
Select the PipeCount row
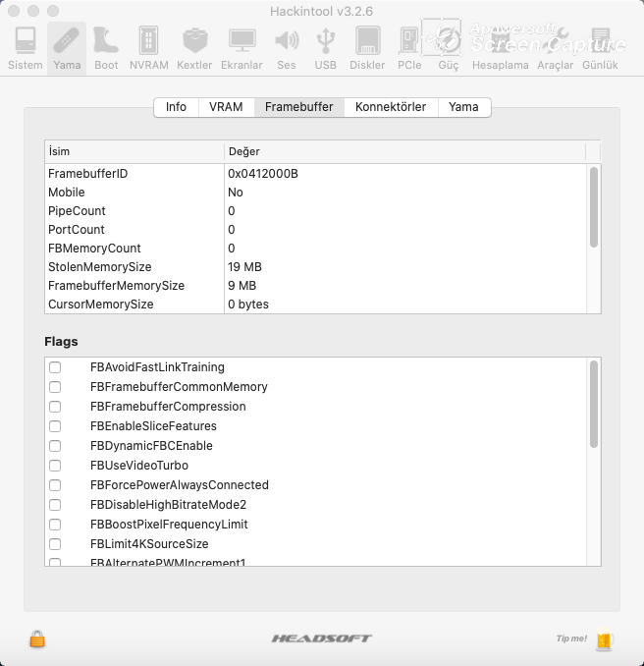point(315,211)
